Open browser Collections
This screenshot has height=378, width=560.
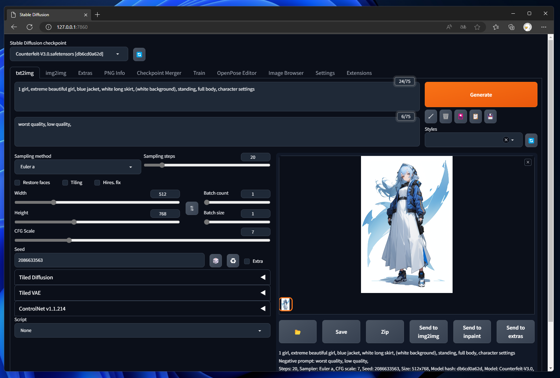point(511,27)
